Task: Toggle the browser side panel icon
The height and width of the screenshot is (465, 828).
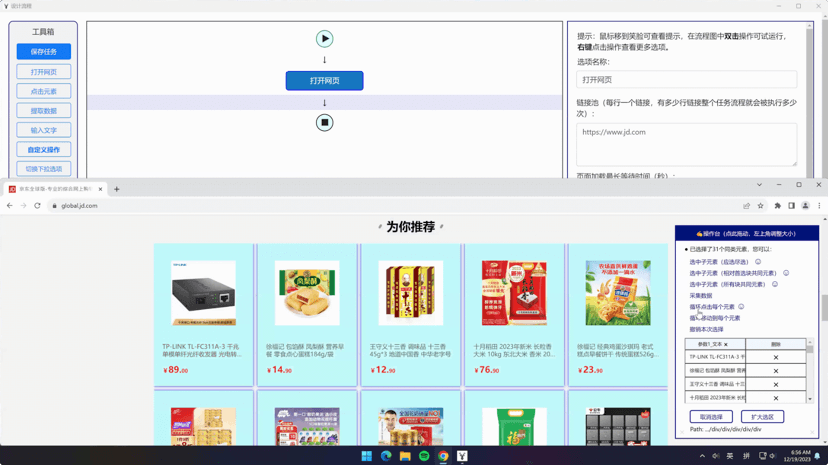Action: (791, 206)
